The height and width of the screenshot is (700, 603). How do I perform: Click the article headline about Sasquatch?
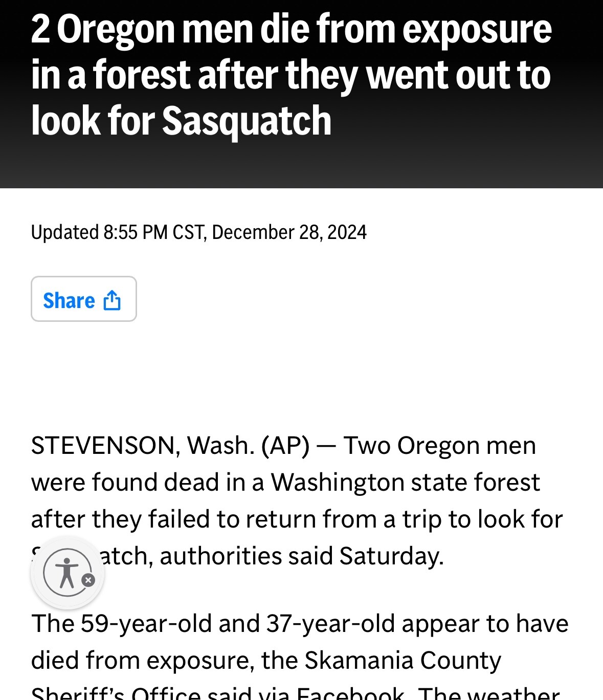(x=292, y=75)
